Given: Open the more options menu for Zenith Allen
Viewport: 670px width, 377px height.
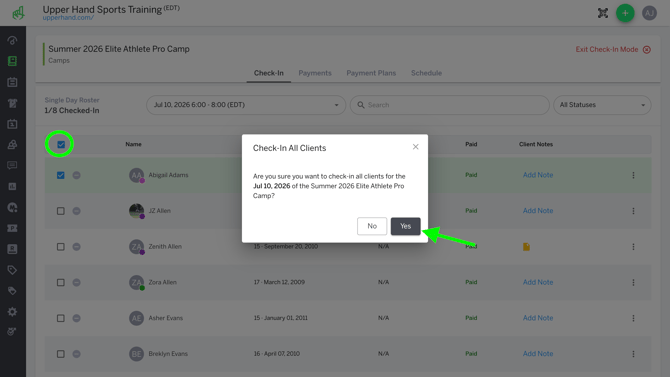Looking at the screenshot, I should [633, 247].
